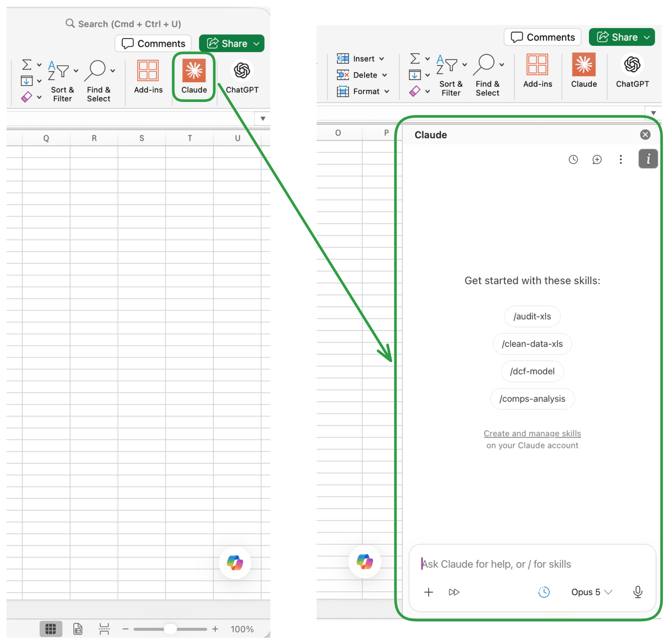The height and width of the screenshot is (644, 668).
Task: Click the Clear eraser icon in left screenshot
Action: (27, 97)
